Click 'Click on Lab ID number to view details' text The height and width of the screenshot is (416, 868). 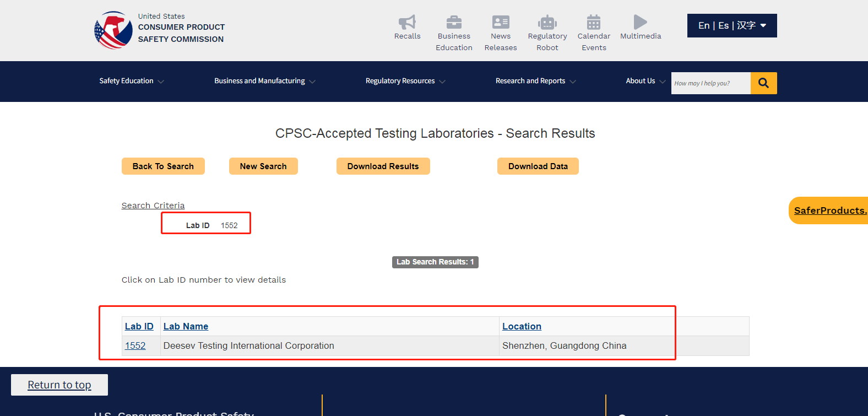point(204,280)
